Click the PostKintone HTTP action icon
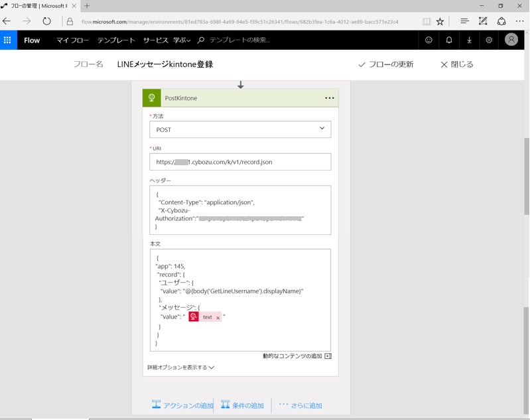This screenshot has width=530, height=420. (x=152, y=98)
